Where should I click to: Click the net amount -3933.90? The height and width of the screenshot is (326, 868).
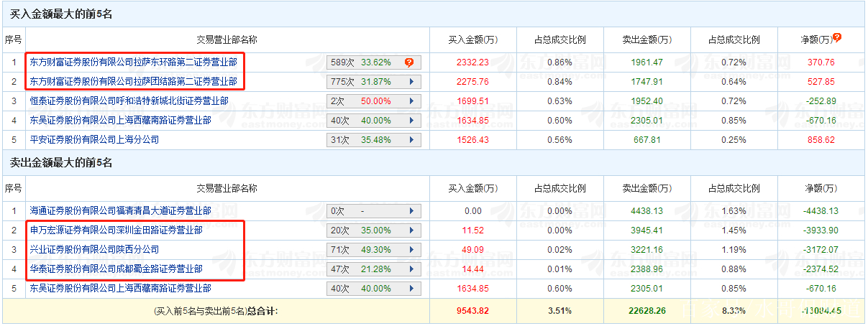pyautogui.click(x=821, y=230)
